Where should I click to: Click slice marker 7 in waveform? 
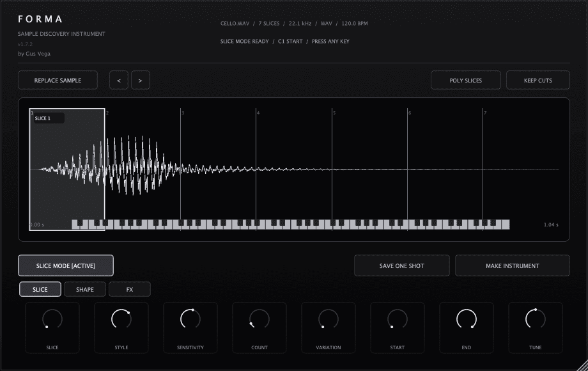coord(485,113)
